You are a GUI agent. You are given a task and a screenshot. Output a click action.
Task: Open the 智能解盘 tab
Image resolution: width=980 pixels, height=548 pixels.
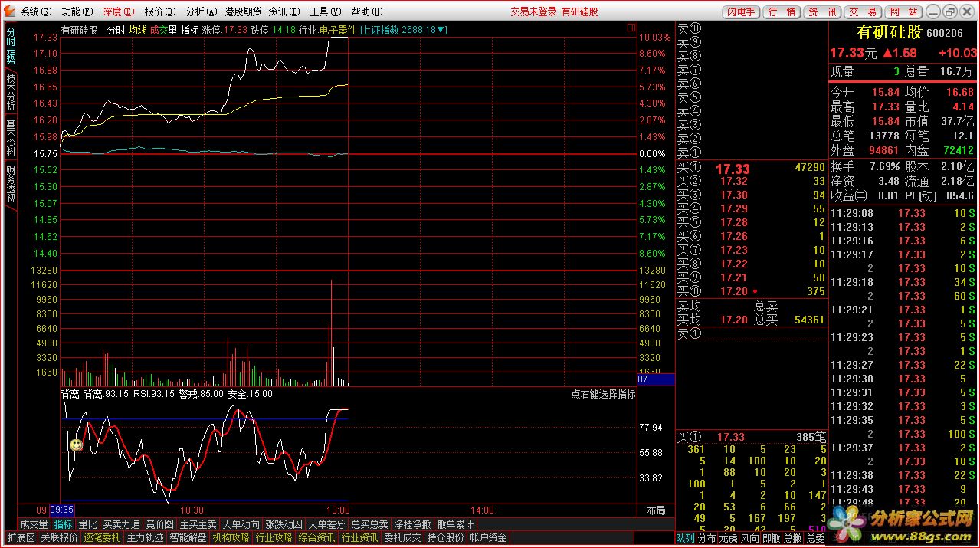[188, 538]
